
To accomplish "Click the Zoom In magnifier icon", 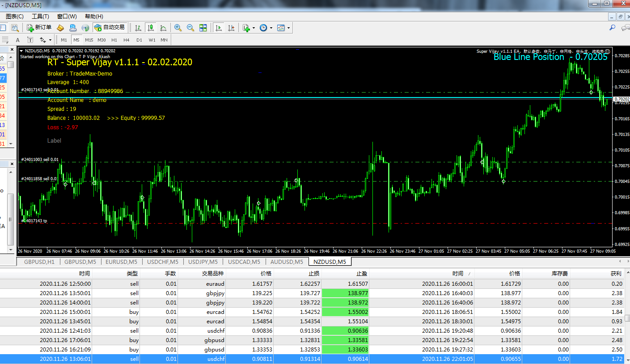I will pyautogui.click(x=178, y=28).
